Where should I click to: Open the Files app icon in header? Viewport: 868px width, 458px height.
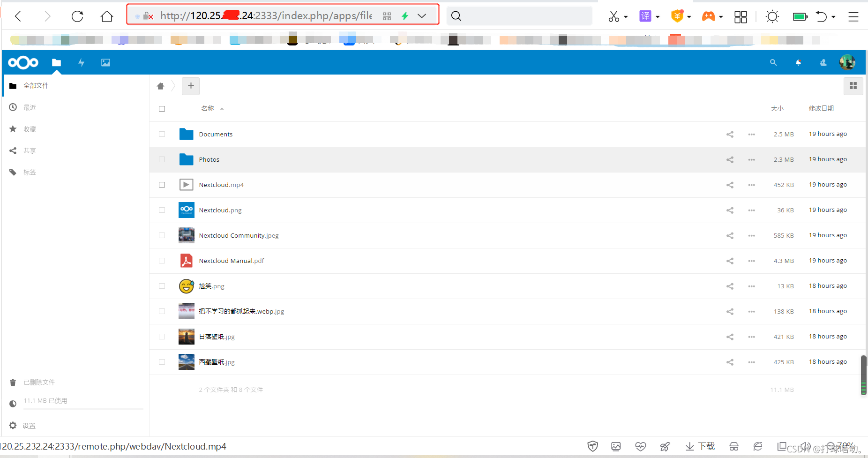pyautogui.click(x=56, y=62)
